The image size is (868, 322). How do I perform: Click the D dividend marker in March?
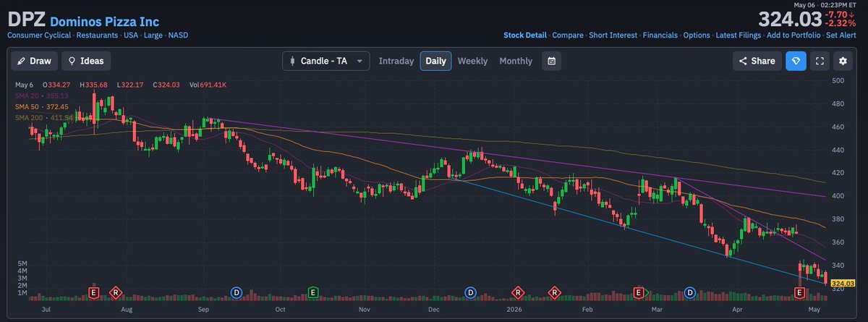coord(690,293)
